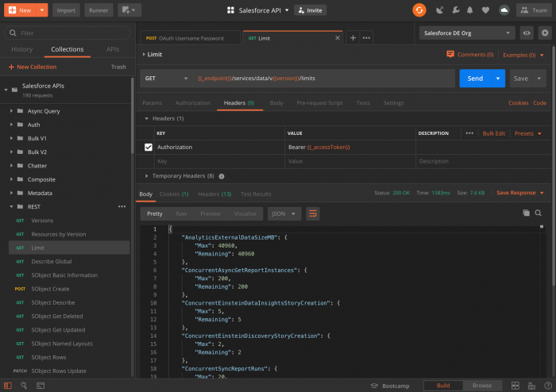Open the Send button dropdown arrow
Viewport: 556px width, 392px height.
click(x=498, y=79)
